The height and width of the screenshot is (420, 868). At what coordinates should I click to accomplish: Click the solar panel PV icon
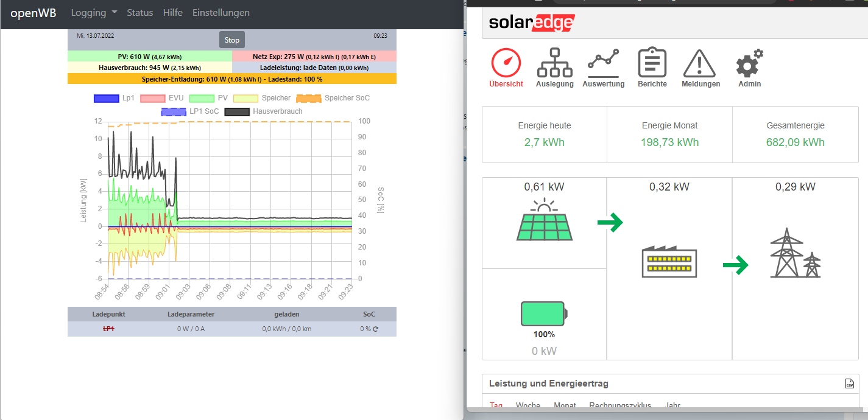click(x=544, y=220)
